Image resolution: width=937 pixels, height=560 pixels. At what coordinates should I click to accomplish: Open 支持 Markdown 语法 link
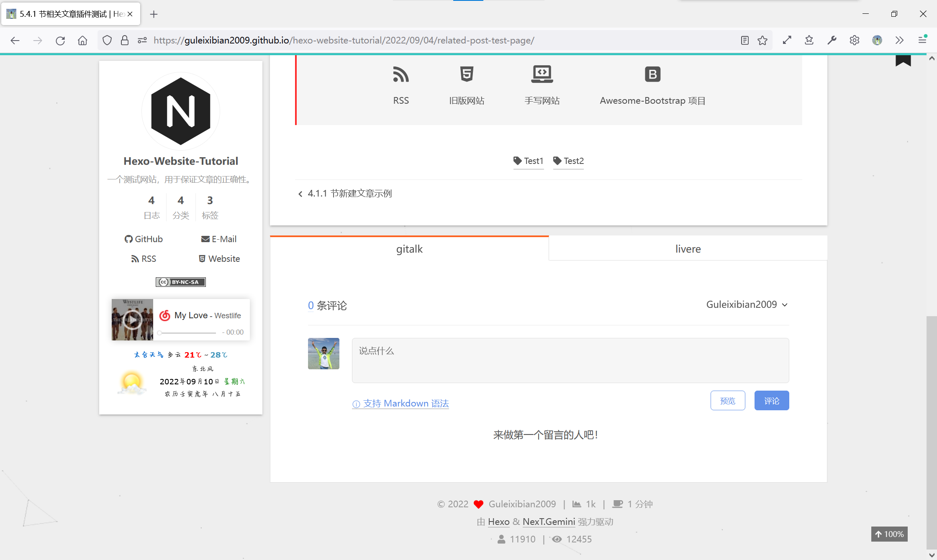coord(400,404)
